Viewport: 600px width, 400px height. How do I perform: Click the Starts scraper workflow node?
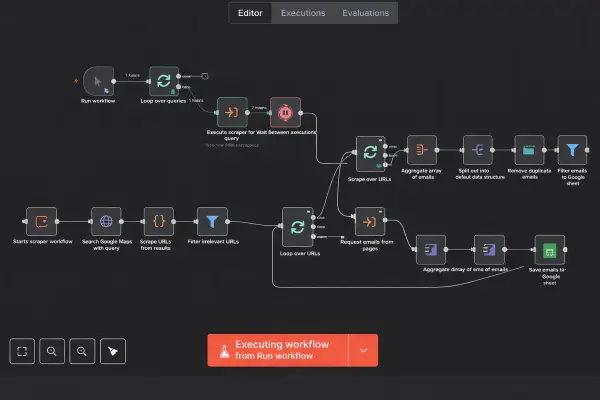[x=42, y=221]
